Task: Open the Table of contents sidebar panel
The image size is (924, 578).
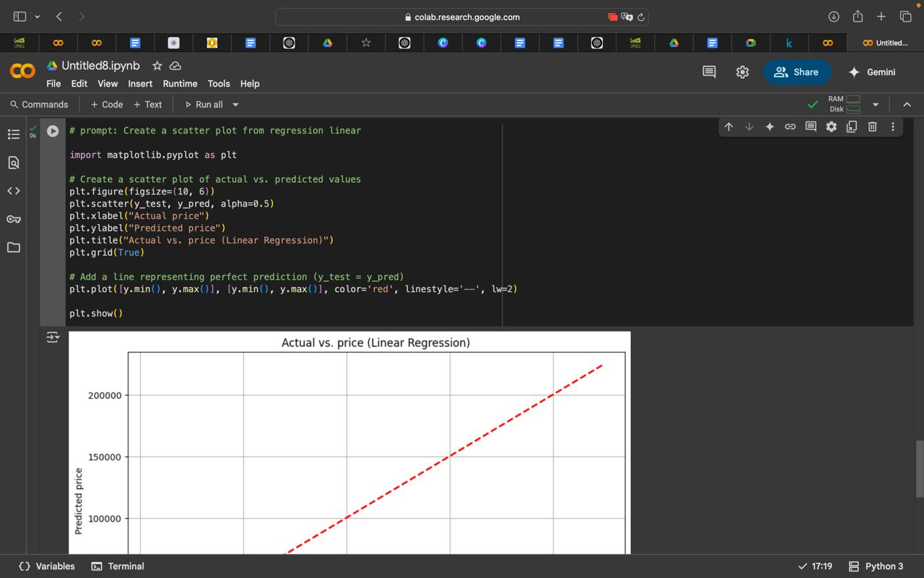Action: (x=13, y=134)
